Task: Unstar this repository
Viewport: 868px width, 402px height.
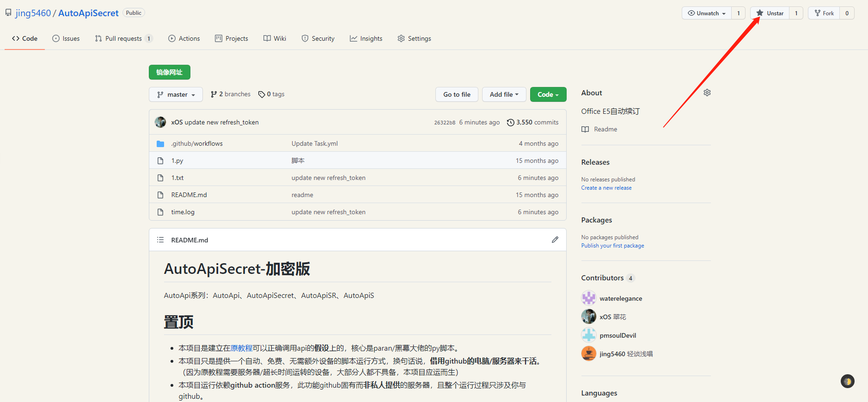Action: (x=770, y=13)
